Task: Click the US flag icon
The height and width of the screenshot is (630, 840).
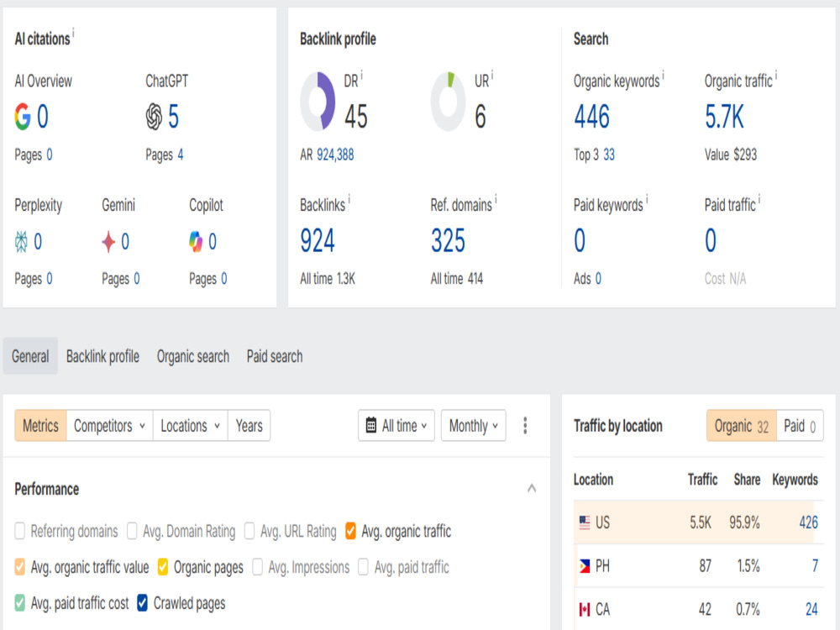Action: pos(585,522)
